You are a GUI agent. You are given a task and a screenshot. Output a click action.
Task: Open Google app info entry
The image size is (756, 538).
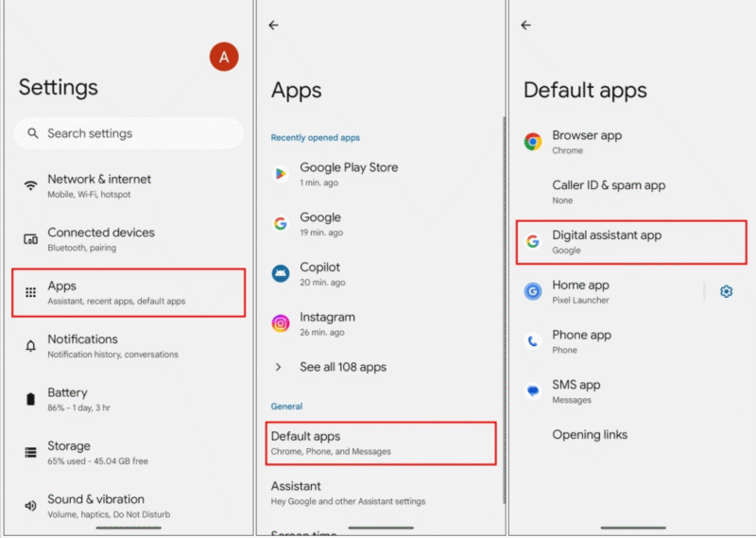click(381, 223)
